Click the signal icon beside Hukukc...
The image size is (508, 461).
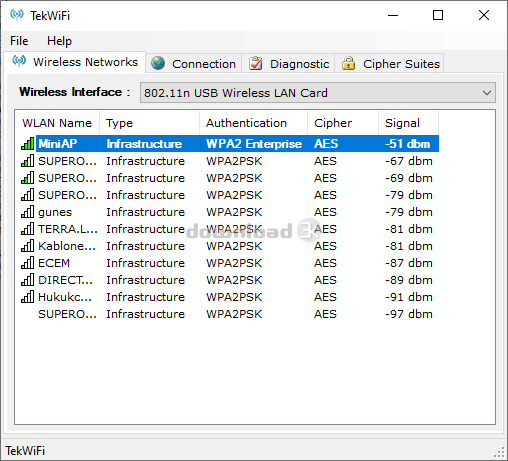click(x=27, y=297)
